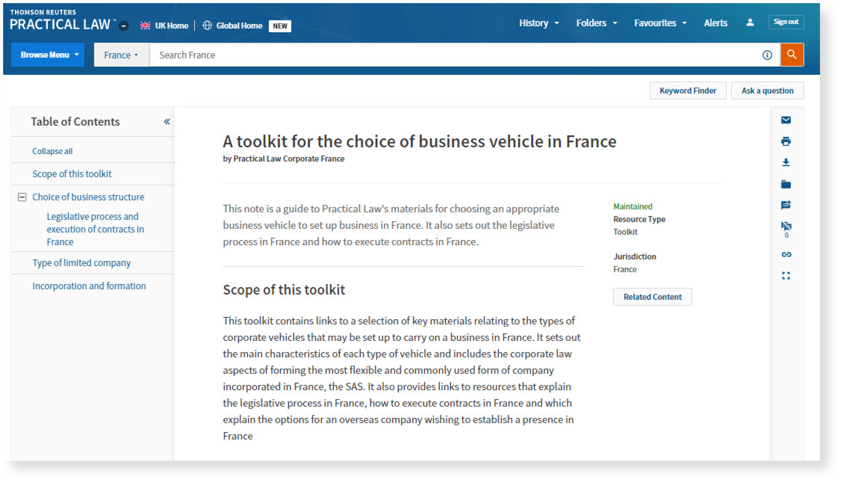
Task: Click the Practical Law logo dropdown circle
Action: pos(124,26)
